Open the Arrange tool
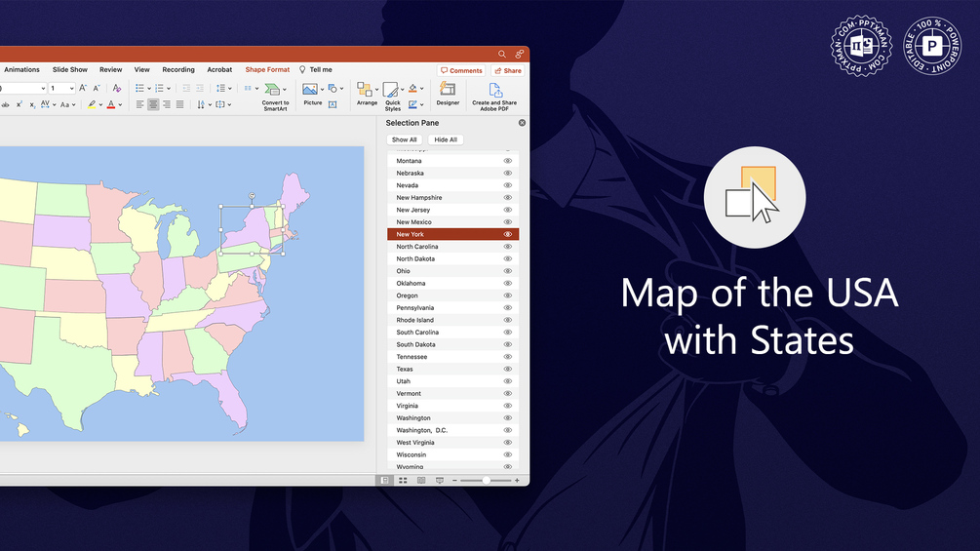The height and width of the screenshot is (551, 980). pyautogui.click(x=367, y=94)
